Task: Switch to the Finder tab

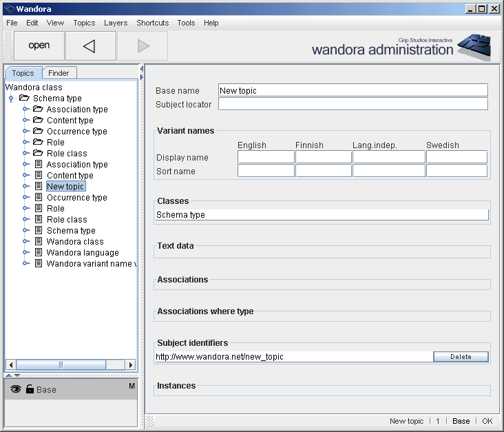Action: pyautogui.click(x=59, y=73)
